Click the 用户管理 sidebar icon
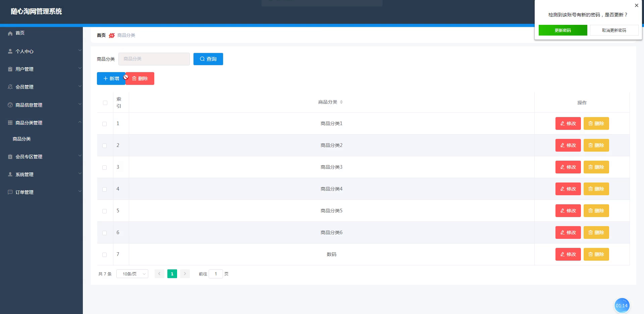The width and height of the screenshot is (644, 314). tap(10, 69)
